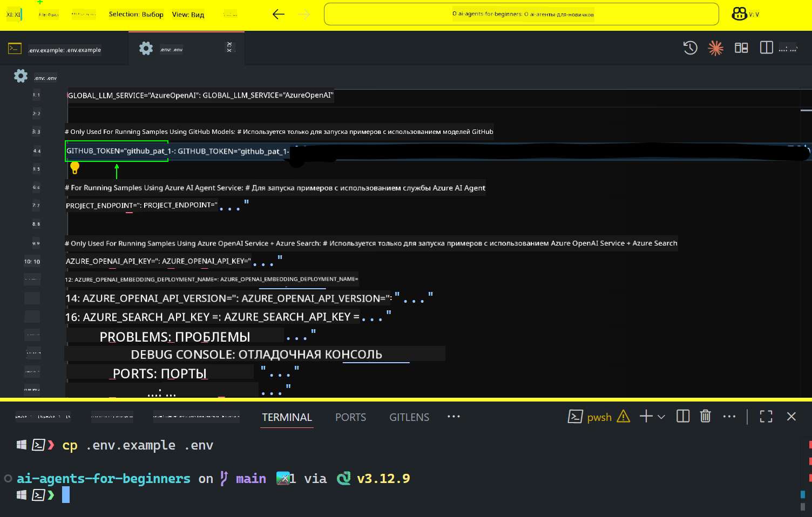Click the Azure OpenAI Service comment line
The height and width of the screenshot is (517, 812).
[371, 243]
